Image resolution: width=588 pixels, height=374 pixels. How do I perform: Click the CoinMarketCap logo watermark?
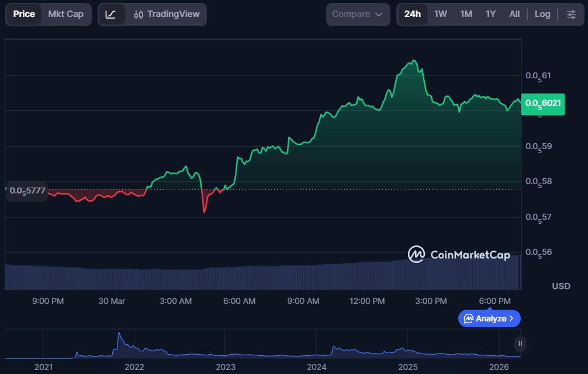click(459, 254)
